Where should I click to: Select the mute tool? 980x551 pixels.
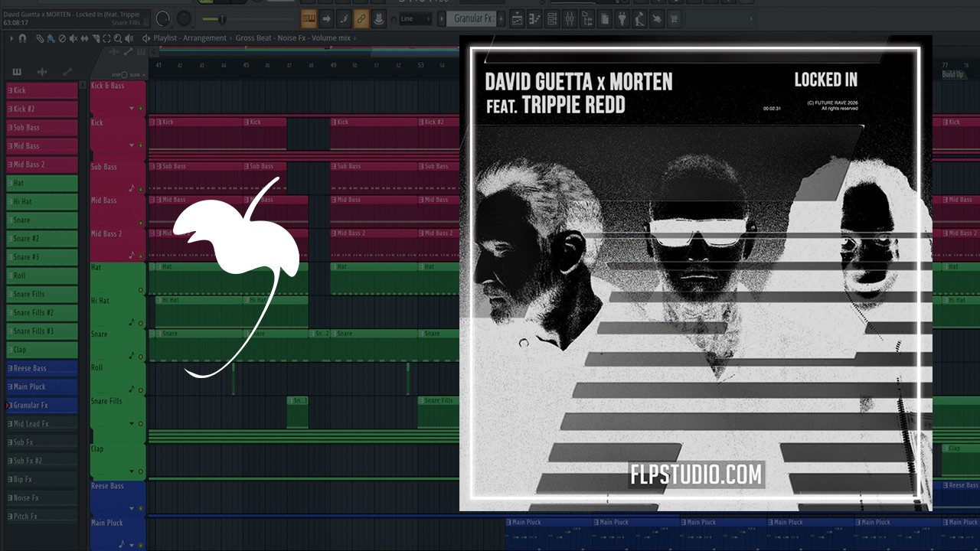[x=73, y=37]
